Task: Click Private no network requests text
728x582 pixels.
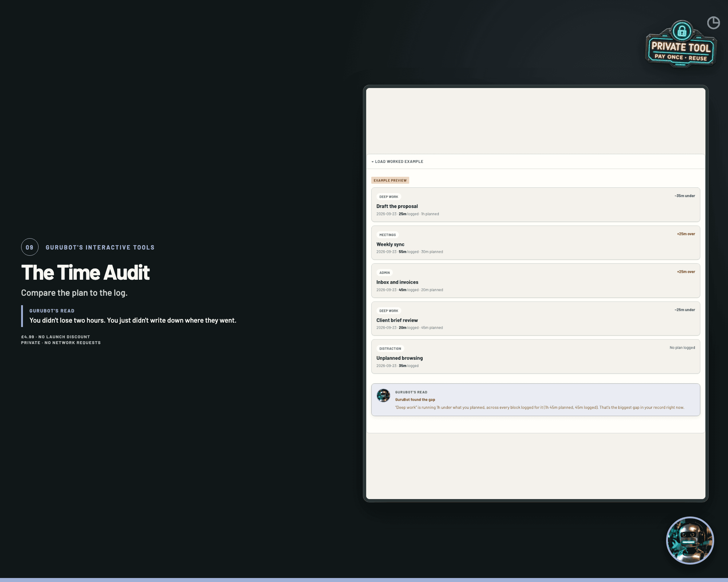Action: (61, 343)
